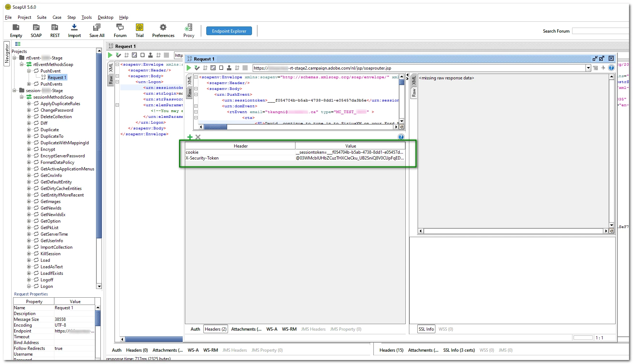633x364 pixels.
Task: Open the Desktop menu
Action: (x=105, y=17)
